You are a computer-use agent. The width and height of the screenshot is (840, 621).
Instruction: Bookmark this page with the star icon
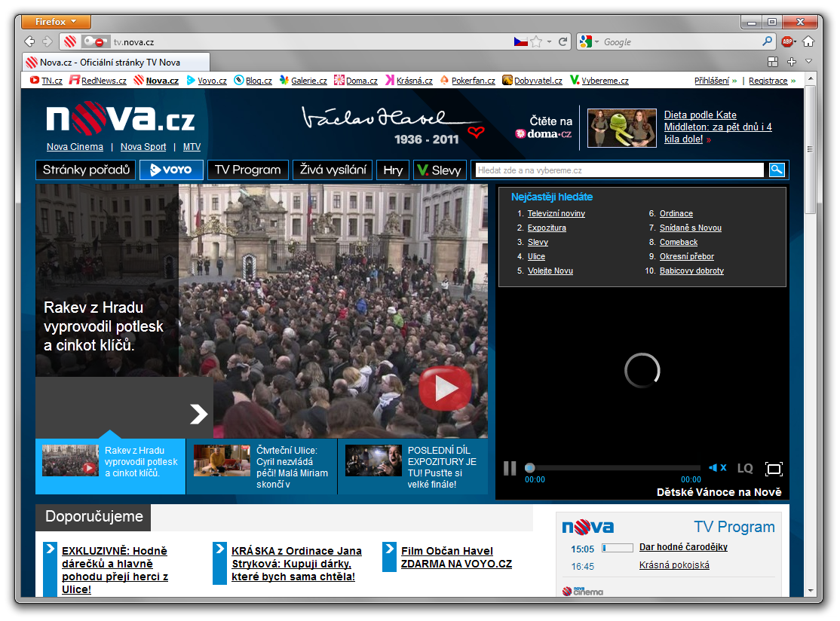pyautogui.click(x=536, y=41)
